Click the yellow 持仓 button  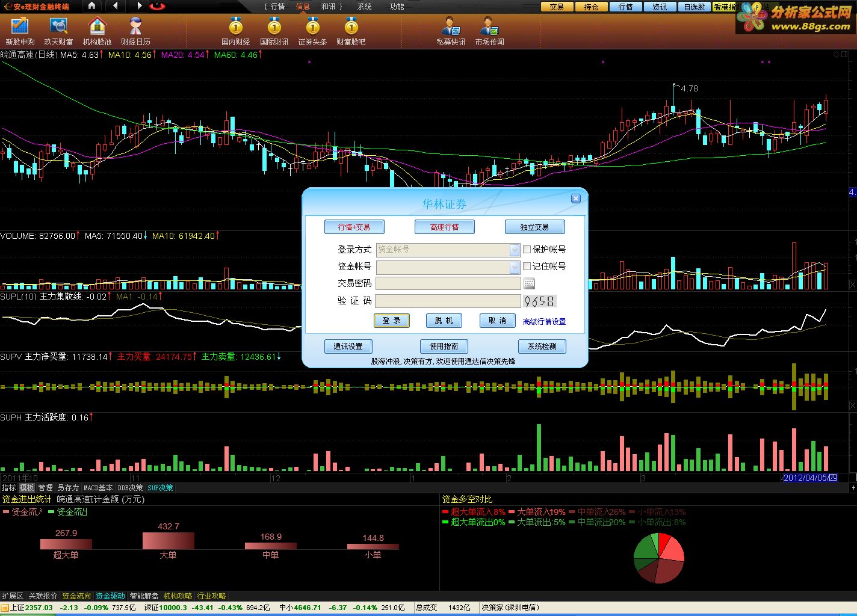pos(591,7)
